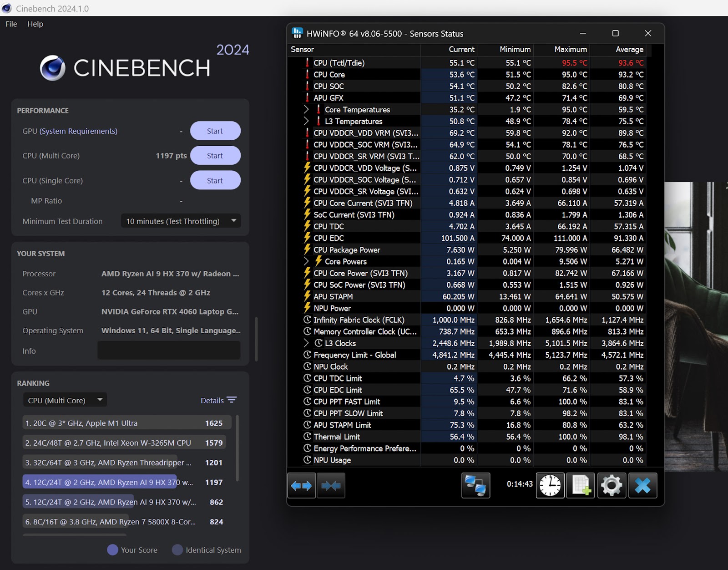Click the 0:14:43 elapsed time readout
Viewport: 728px width, 570px height.
[x=520, y=484]
